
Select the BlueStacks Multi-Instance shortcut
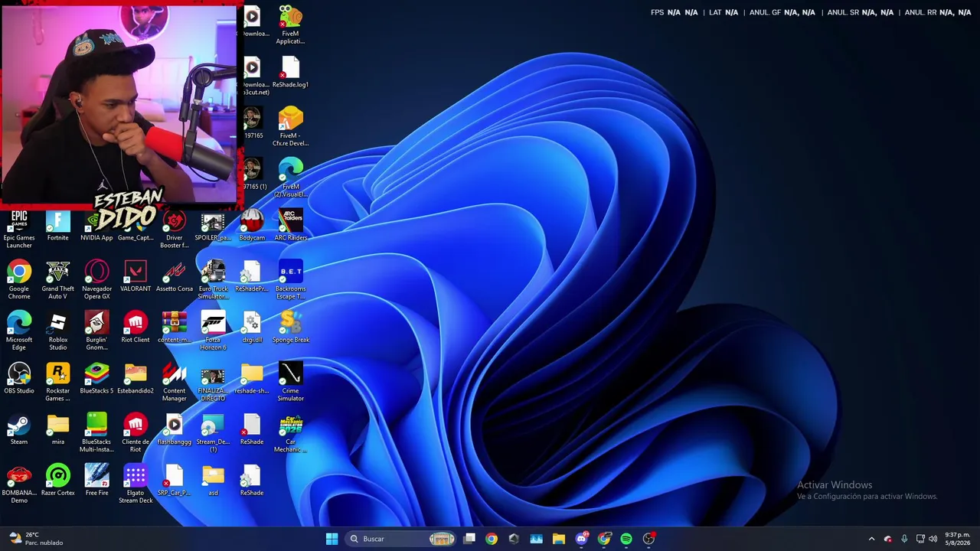tap(96, 433)
